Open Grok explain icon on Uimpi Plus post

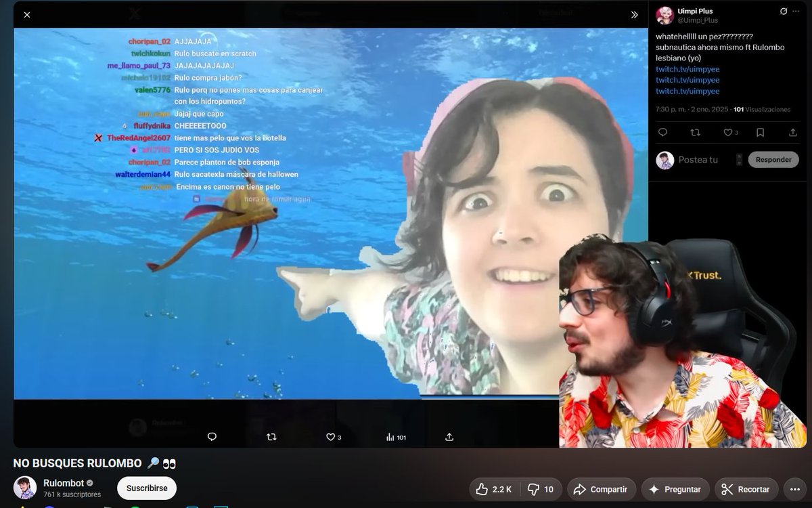point(784,12)
